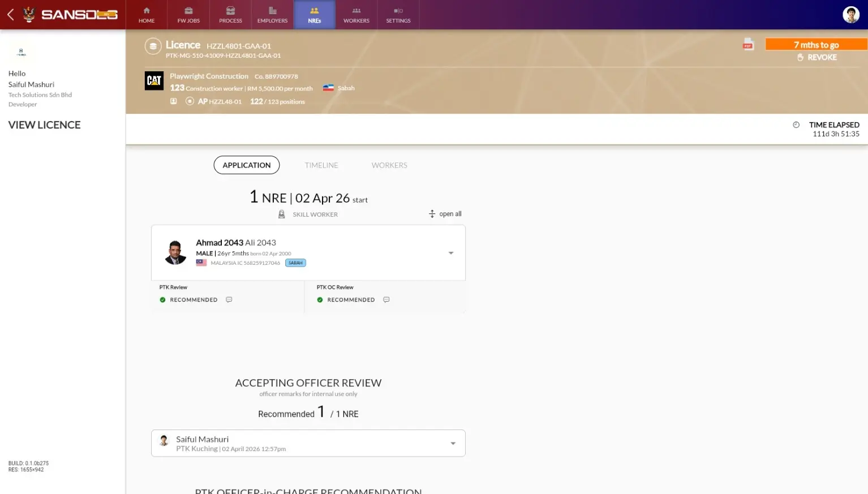Click the clock icon beside Time Elapsed
The height and width of the screenshot is (494, 868).
796,124
